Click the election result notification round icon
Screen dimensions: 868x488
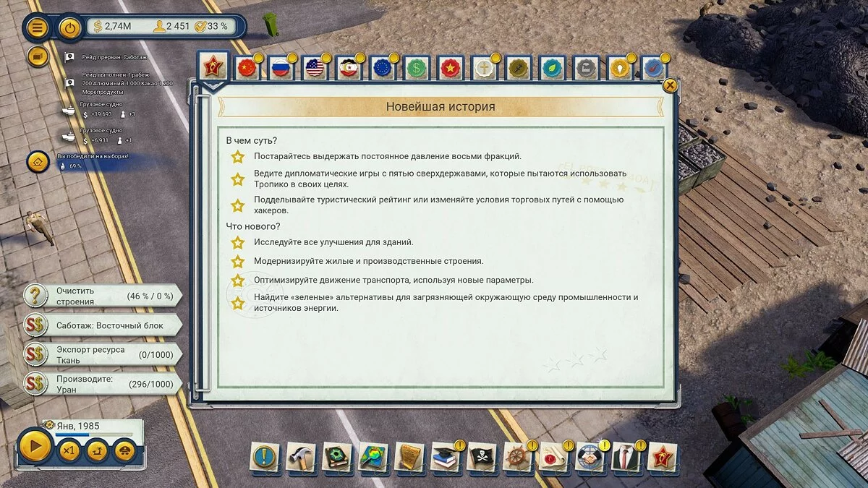[38, 162]
